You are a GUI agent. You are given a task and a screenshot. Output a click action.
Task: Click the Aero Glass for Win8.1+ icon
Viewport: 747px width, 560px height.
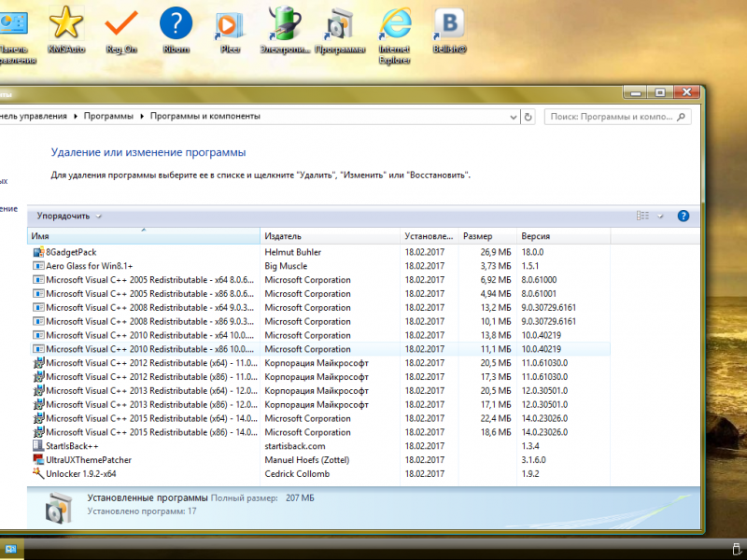pos(38,266)
